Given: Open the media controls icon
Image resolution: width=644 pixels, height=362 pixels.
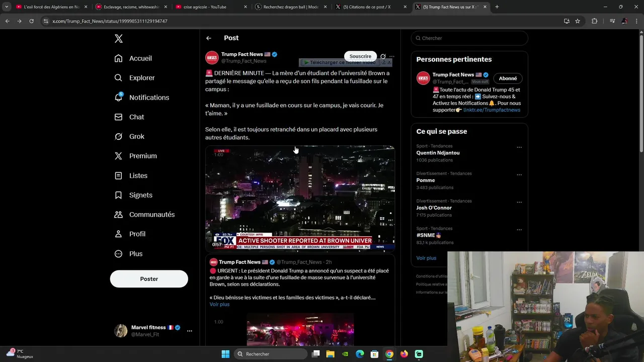Looking at the screenshot, I should (x=612, y=21).
